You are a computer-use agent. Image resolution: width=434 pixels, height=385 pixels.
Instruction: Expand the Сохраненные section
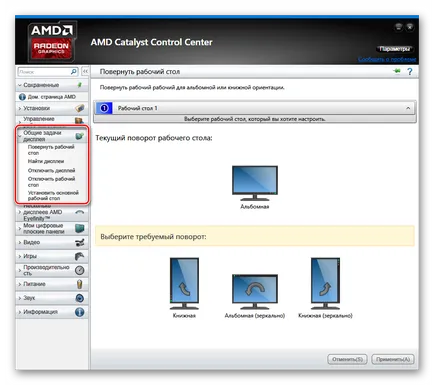pos(20,85)
